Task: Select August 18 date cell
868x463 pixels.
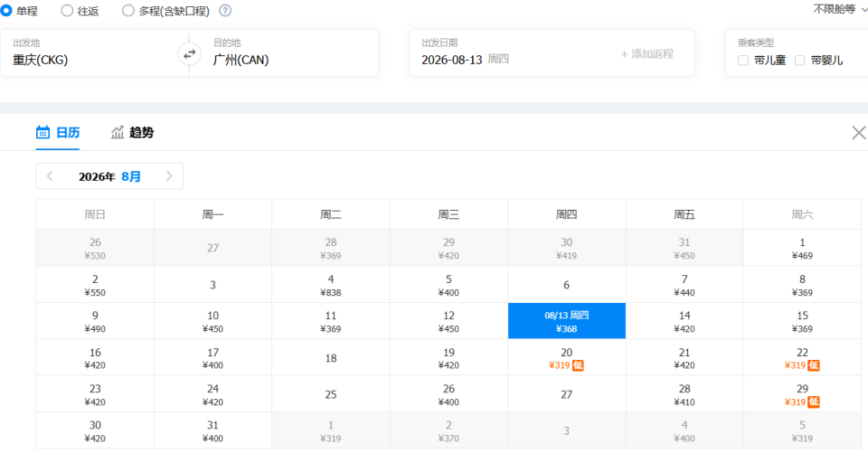Action: tap(331, 358)
